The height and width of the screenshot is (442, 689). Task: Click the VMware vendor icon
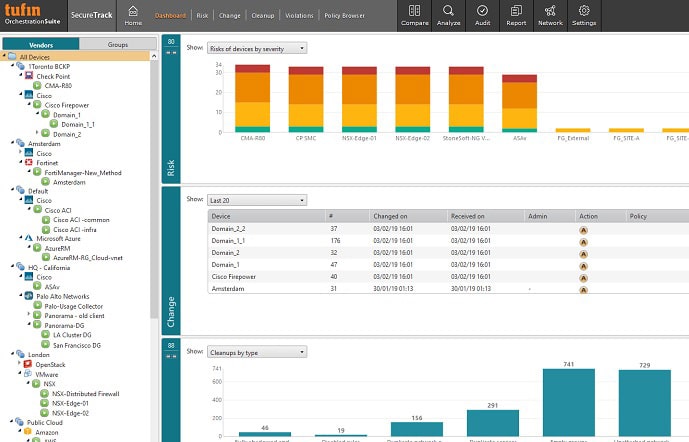click(x=28, y=374)
